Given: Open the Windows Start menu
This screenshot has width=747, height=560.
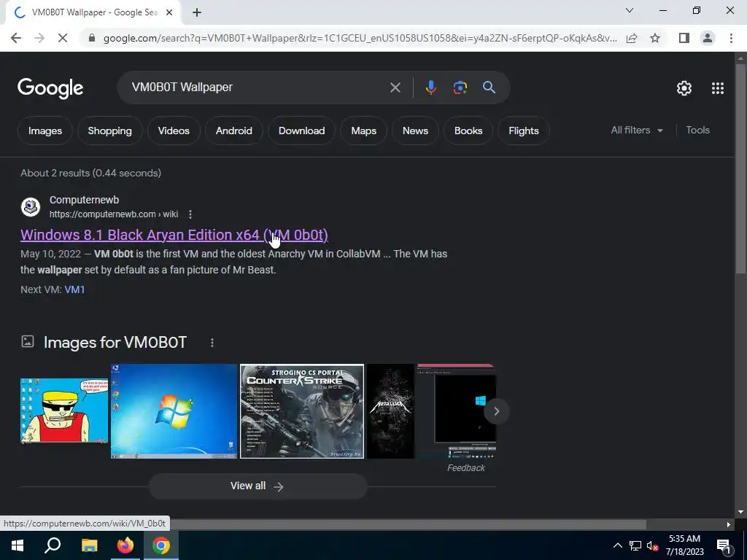Looking at the screenshot, I should pos(18,545).
